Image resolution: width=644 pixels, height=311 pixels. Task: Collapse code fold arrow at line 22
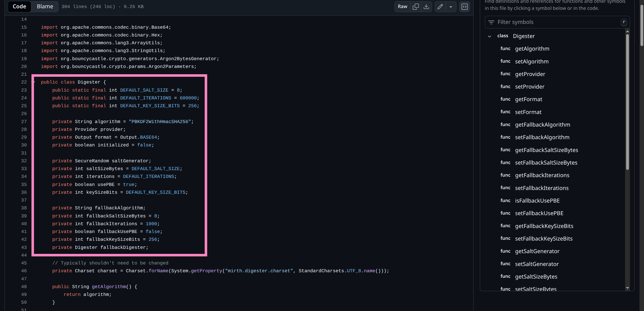34,82
